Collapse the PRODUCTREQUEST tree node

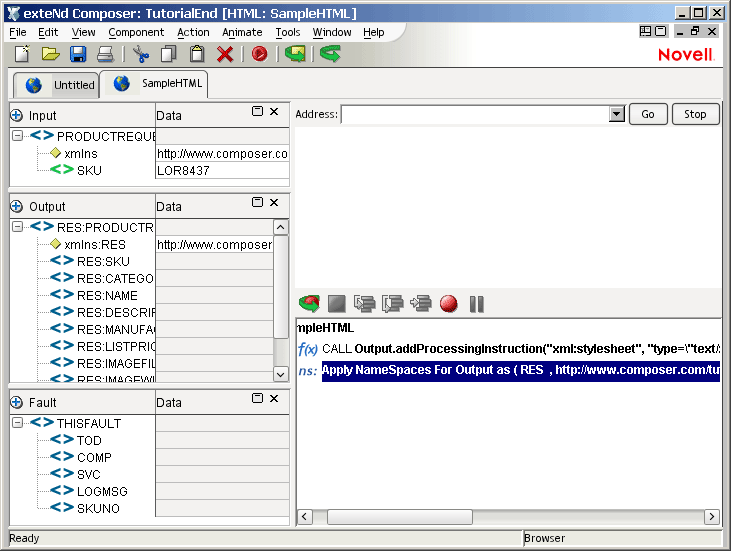pos(17,136)
